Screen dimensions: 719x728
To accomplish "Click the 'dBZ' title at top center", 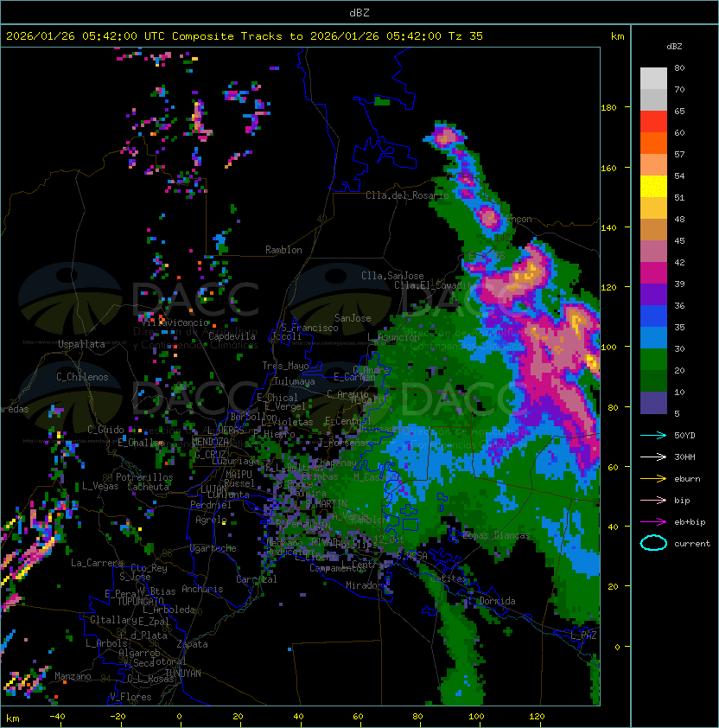I will click(359, 13).
